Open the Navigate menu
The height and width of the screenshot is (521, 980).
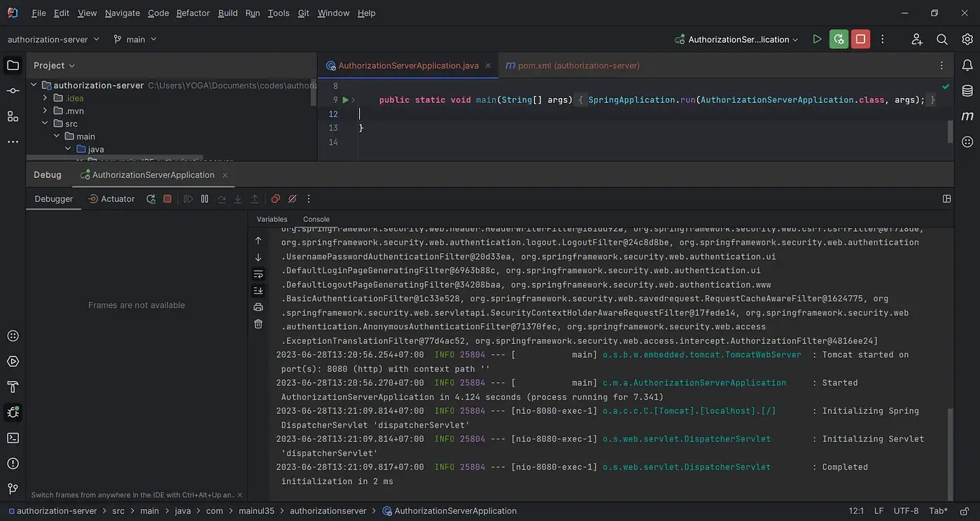tap(122, 13)
